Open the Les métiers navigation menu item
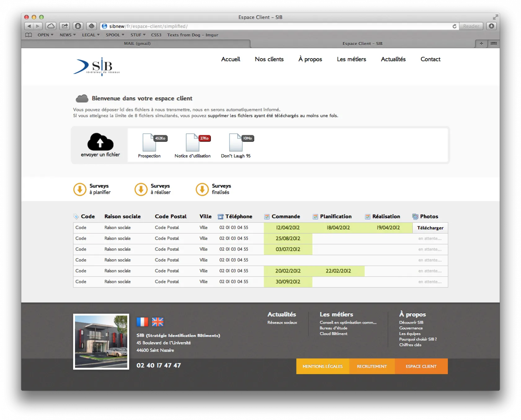 click(x=351, y=59)
